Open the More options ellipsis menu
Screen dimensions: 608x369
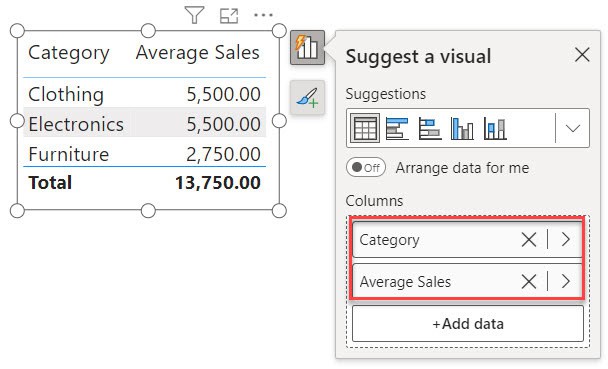tap(263, 16)
